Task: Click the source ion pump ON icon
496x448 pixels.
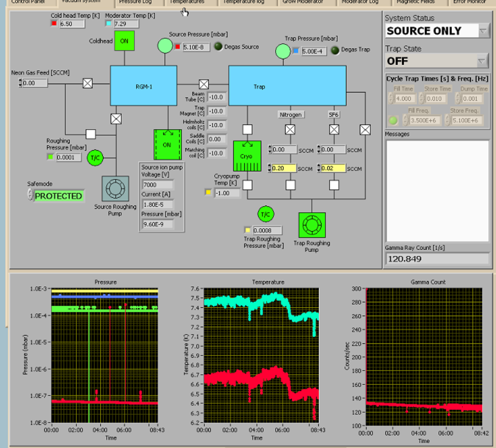Action: click(x=167, y=144)
